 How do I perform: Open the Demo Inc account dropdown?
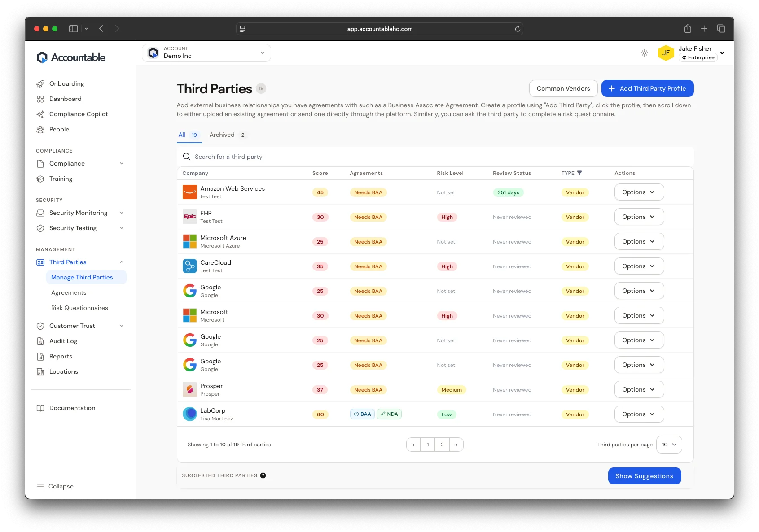pos(206,53)
